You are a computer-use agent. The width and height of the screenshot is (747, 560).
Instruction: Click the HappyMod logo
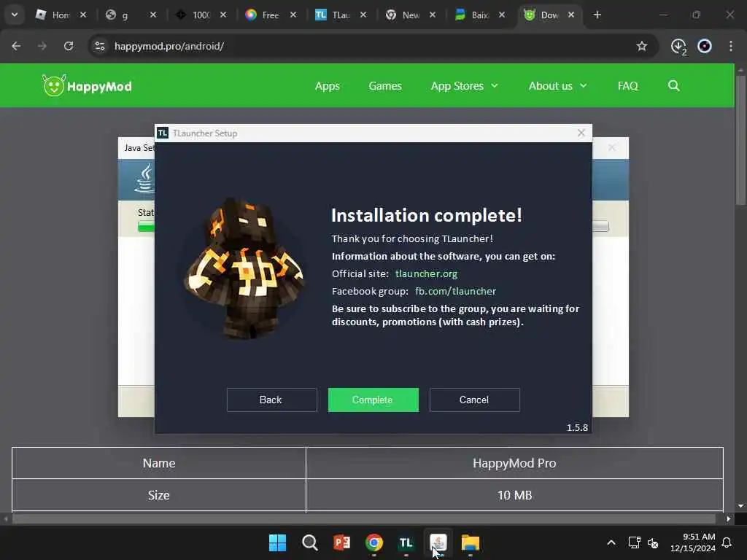(x=87, y=86)
